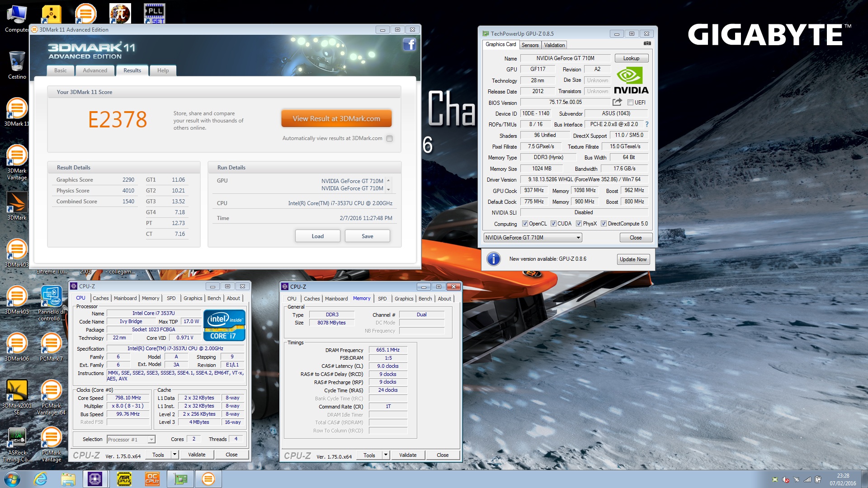868x488 pixels.
Task: Click the GPU-Z green card taskbar icon
Action: tap(180, 479)
